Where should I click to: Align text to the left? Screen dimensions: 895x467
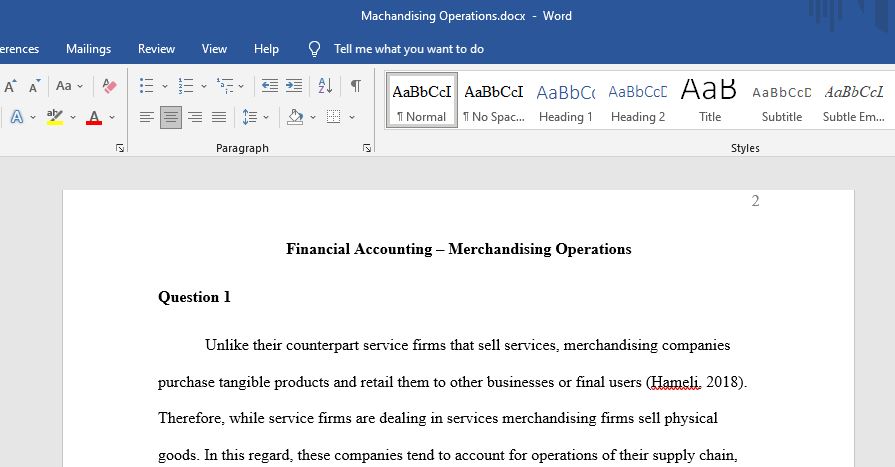[147, 117]
